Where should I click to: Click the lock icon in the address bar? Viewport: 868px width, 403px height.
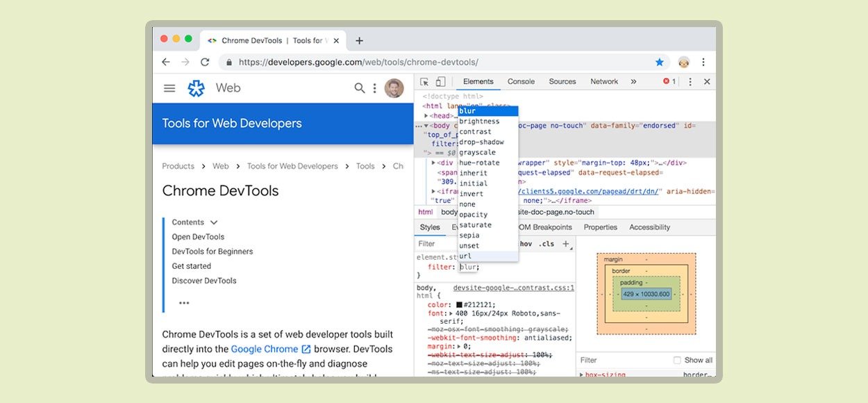(228, 62)
